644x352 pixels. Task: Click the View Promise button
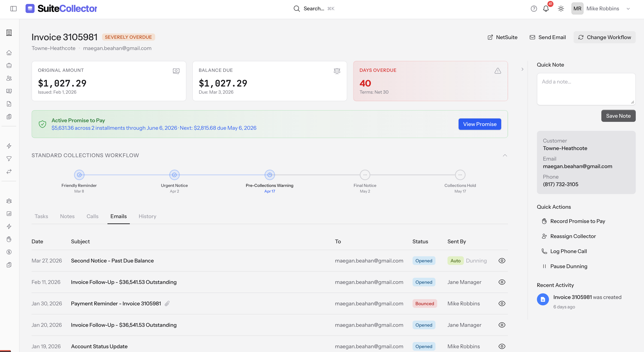(479, 124)
